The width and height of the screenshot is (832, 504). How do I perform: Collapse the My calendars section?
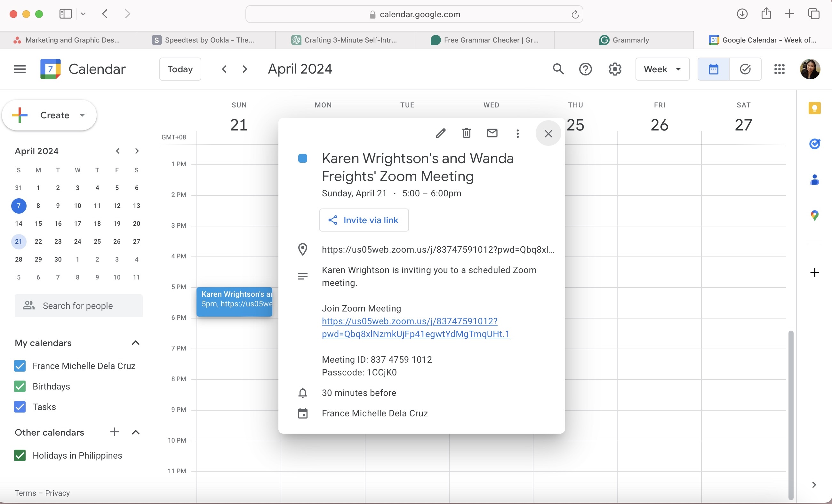pyautogui.click(x=135, y=343)
